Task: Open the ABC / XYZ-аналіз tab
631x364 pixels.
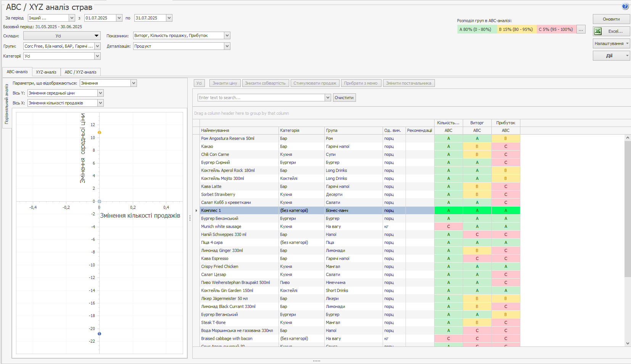Action: click(x=80, y=72)
